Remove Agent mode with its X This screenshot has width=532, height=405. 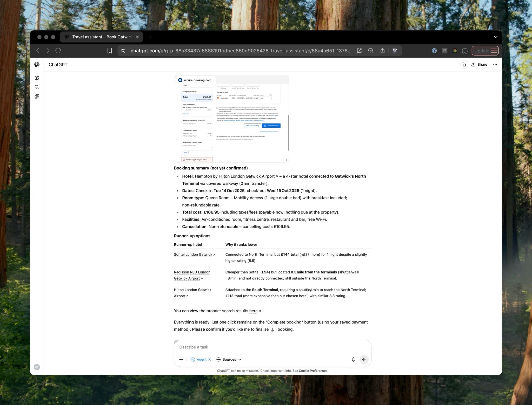coord(210,360)
